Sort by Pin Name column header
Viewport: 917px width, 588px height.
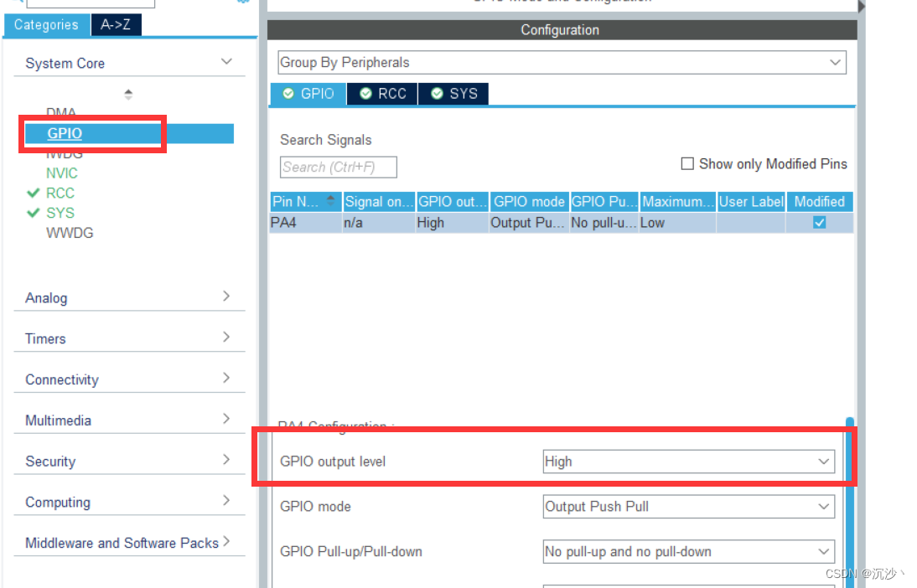tap(305, 202)
